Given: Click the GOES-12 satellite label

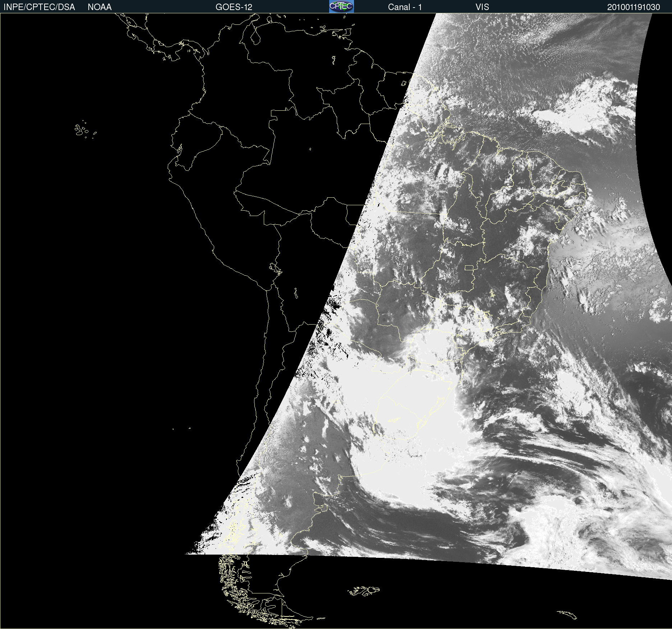Looking at the screenshot, I should coord(234,7).
